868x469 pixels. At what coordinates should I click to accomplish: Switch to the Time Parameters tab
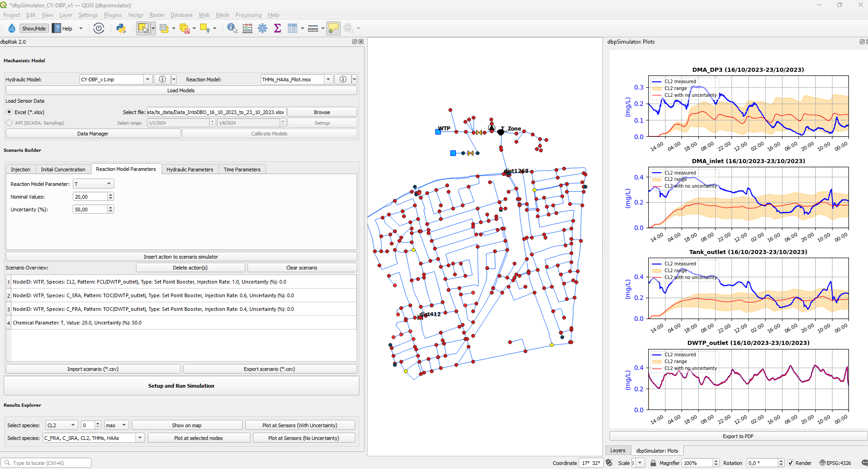(x=242, y=170)
